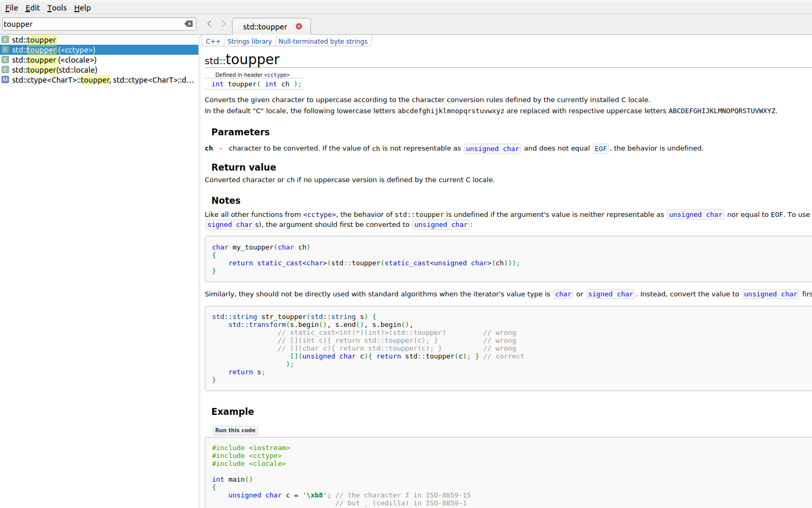The width and height of the screenshot is (812, 508).
Task: Click the Parameters heading
Action: tap(240, 132)
